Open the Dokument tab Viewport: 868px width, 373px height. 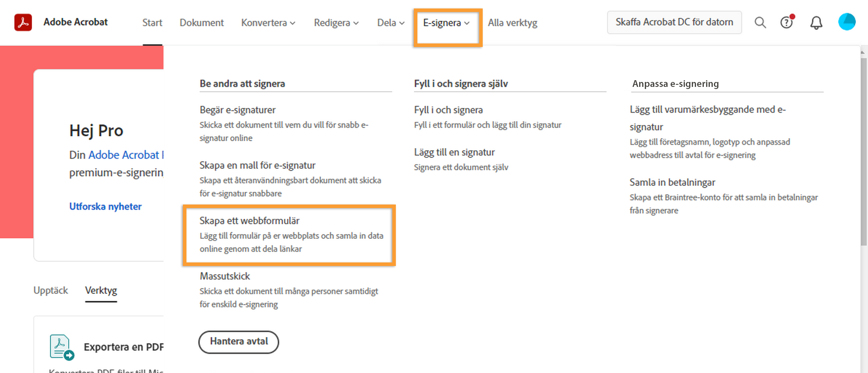pyautogui.click(x=202, y=23)
